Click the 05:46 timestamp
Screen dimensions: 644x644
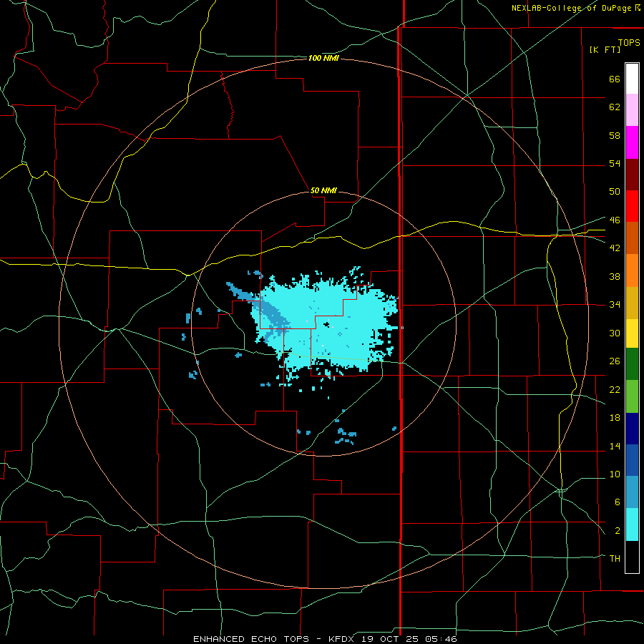tap(441, 639)
